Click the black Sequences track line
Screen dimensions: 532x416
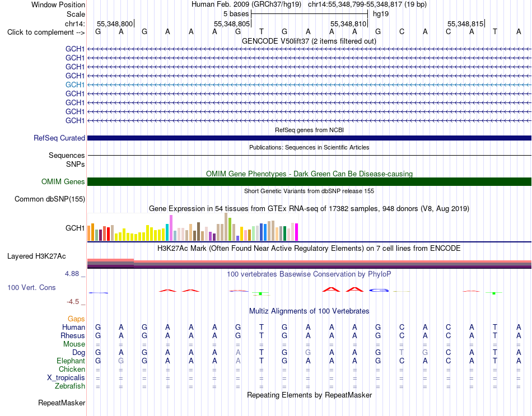coord(309,156)
